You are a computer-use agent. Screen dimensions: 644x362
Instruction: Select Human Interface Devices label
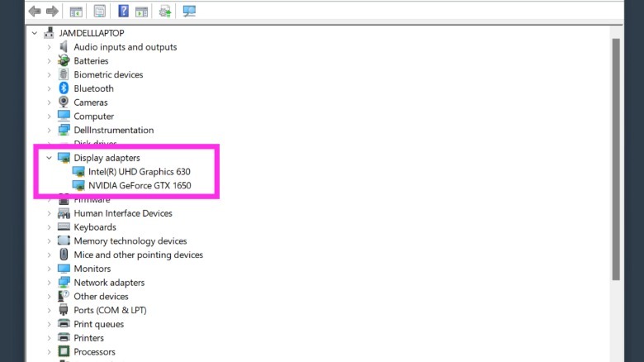click(x=123, y=213)
